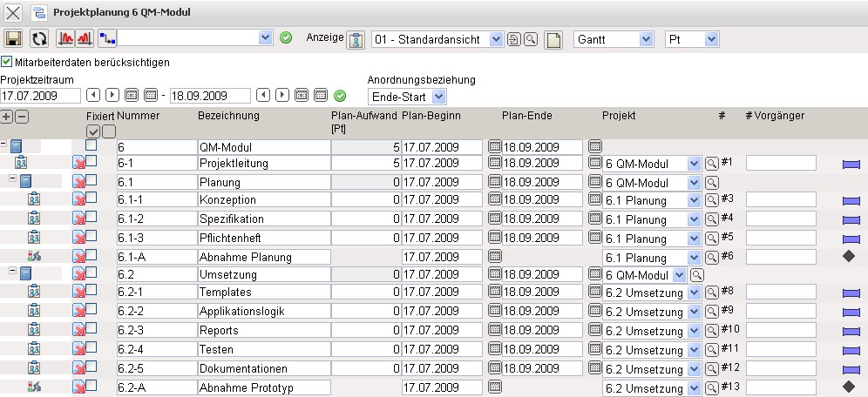Click the expand-all plus button above table

[8, 117]
